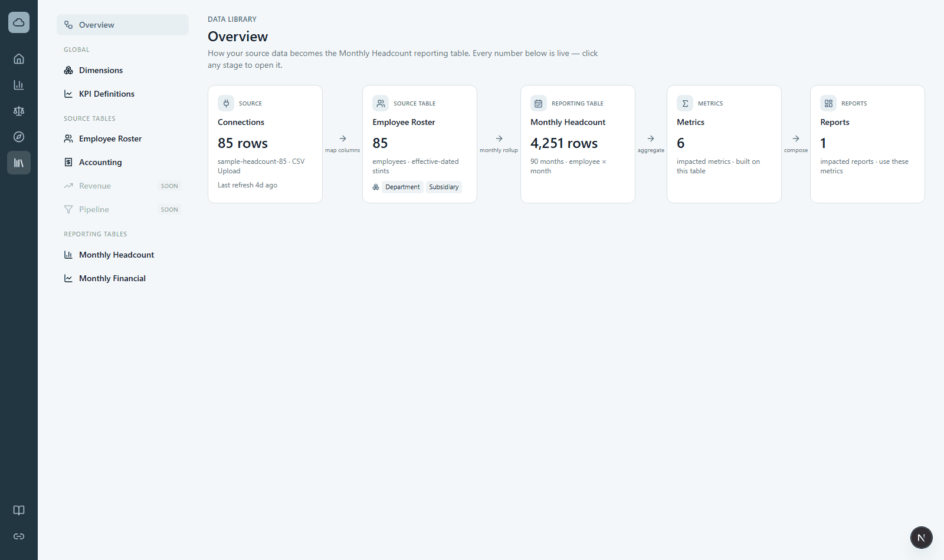Select the library books rail icon
This screenshot has width=944, height=560.
pyautogui.click(x=19, y=163)
